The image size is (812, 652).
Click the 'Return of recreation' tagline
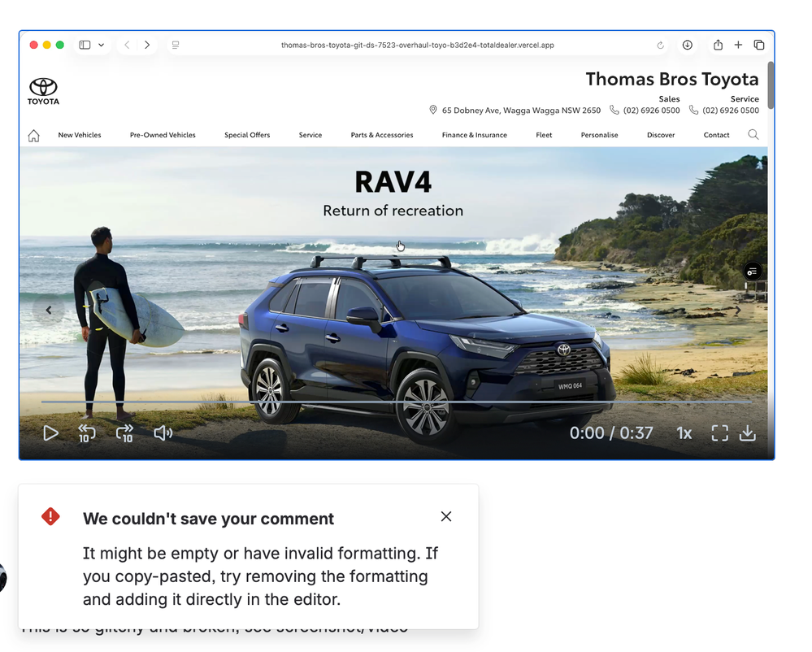(x=393, y=211)
